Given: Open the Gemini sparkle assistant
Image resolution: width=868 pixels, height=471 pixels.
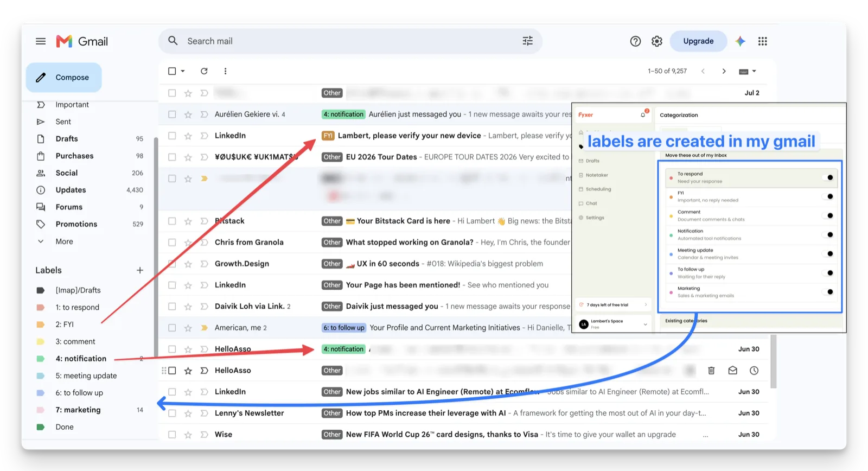Looking at the screenshot, I should (x=741, y=41).
